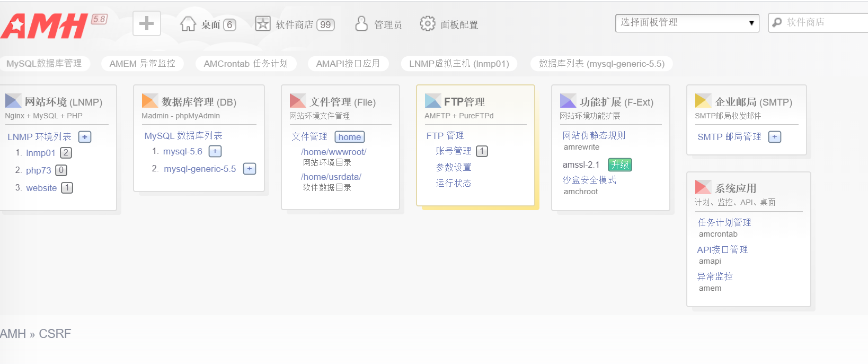Open the php73 environment link
The image size is (868, 364).
[x=39, y=170]
